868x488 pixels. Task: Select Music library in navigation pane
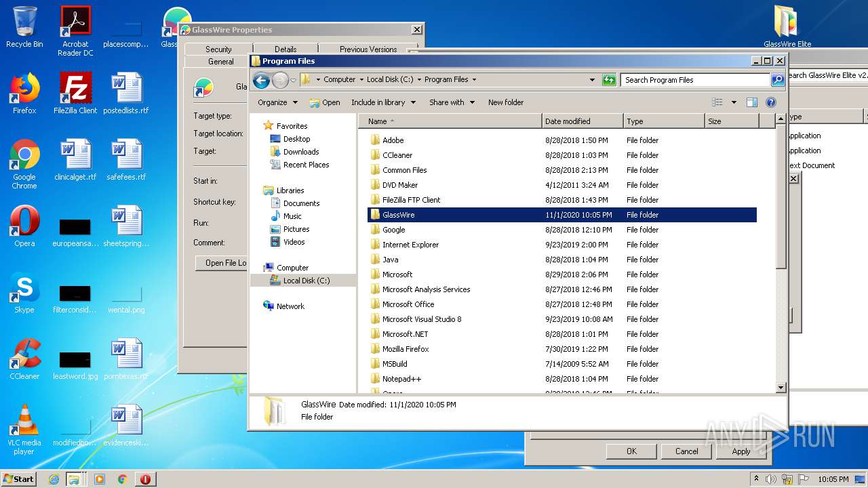(292, 216)
